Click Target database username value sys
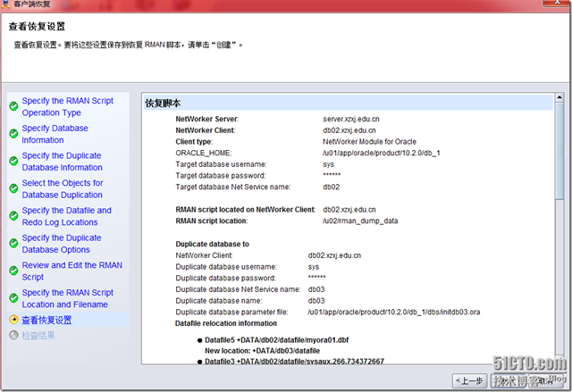 click(x=328, y=164)
